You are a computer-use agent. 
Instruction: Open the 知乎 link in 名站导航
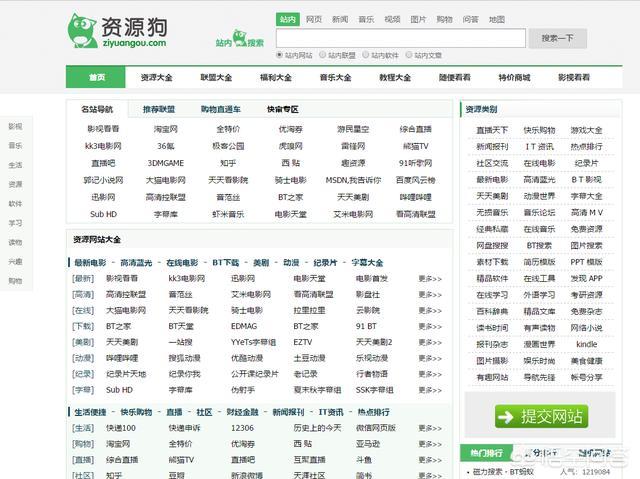tap(228, 163)
